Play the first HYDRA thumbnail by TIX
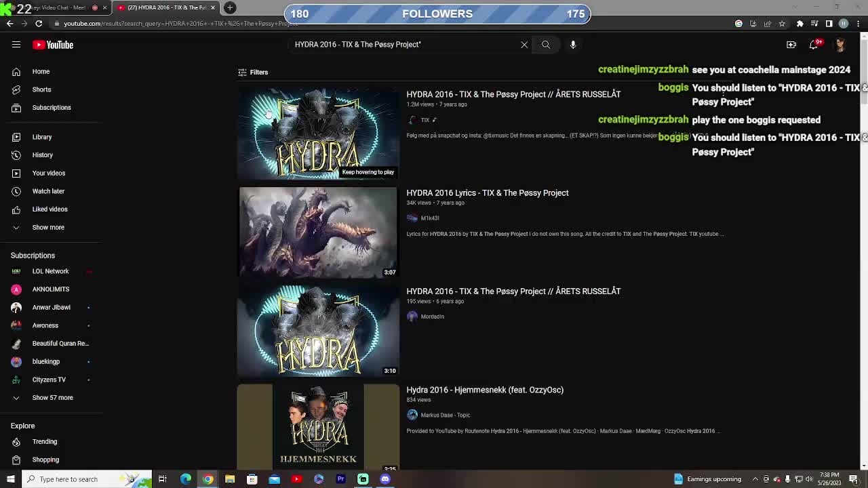The width and height of the screenshot is (868, 488). 318,134
